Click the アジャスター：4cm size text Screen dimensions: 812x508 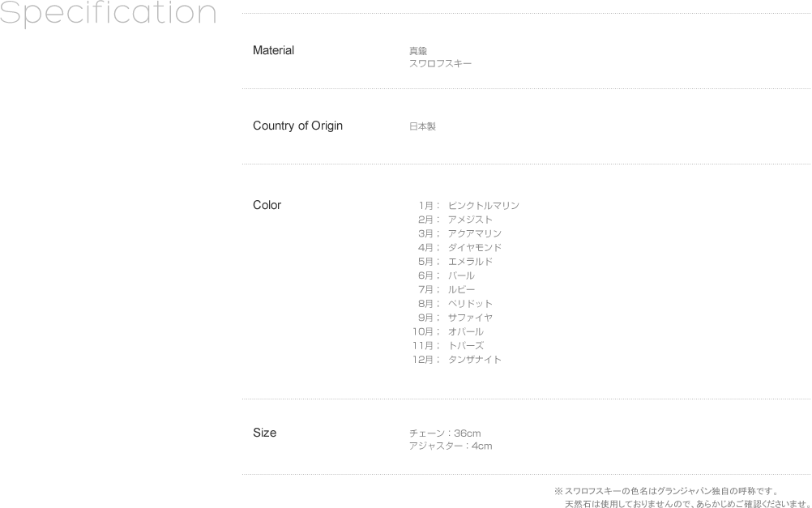tap(451, 446)
